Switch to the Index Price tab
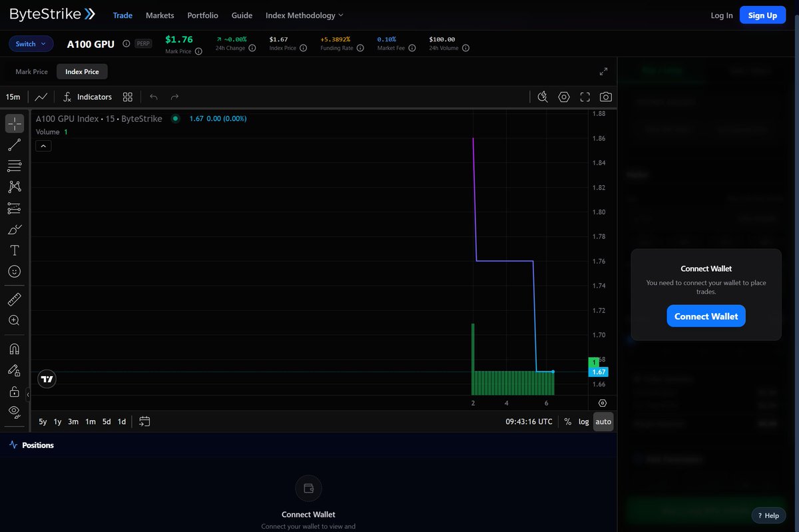 pos(82,72)
